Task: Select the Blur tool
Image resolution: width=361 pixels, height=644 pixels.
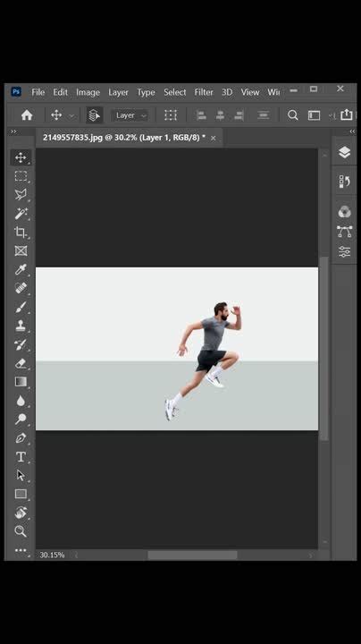Action: (x=21, y=401)
